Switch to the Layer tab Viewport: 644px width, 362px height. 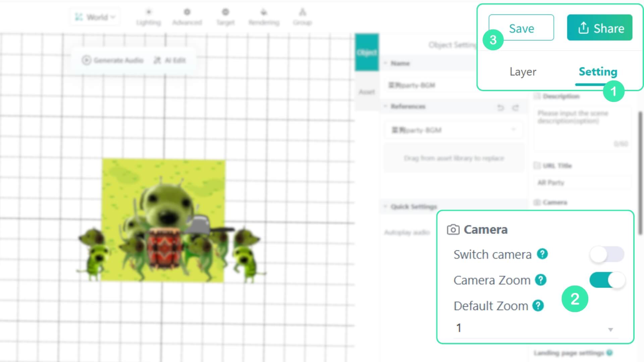[x=523, y=71]
